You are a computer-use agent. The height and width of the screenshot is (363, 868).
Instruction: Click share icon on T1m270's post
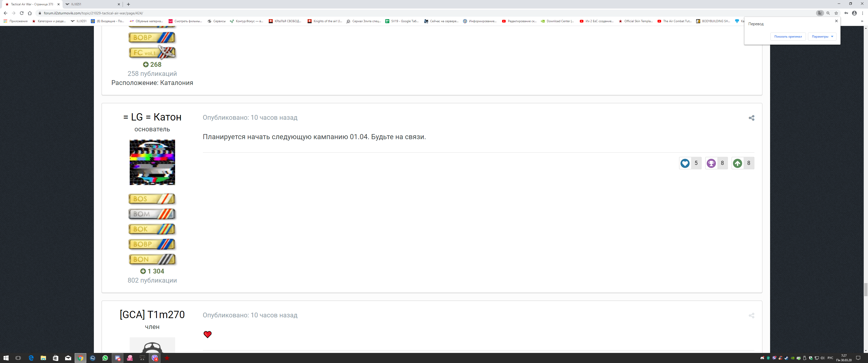coord(751,316)
